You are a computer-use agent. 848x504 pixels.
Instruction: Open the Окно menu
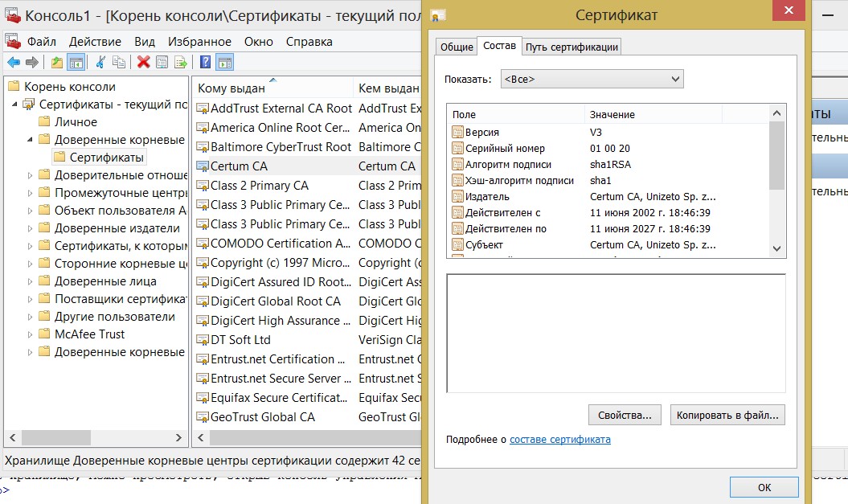(x=259, y=42)
